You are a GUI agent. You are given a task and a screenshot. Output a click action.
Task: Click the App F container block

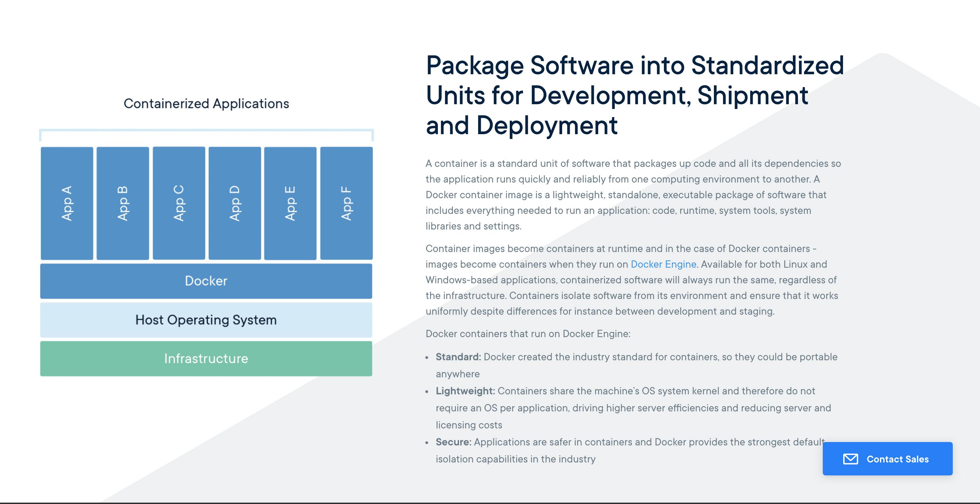point(346,203)
